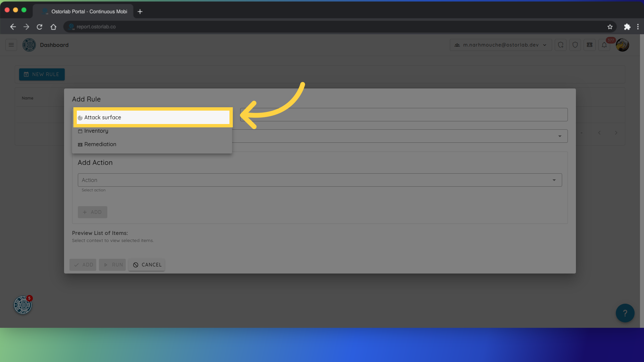Click the Rule Name input field
This screenshot has width=644, height=362.
coord(404,115)
